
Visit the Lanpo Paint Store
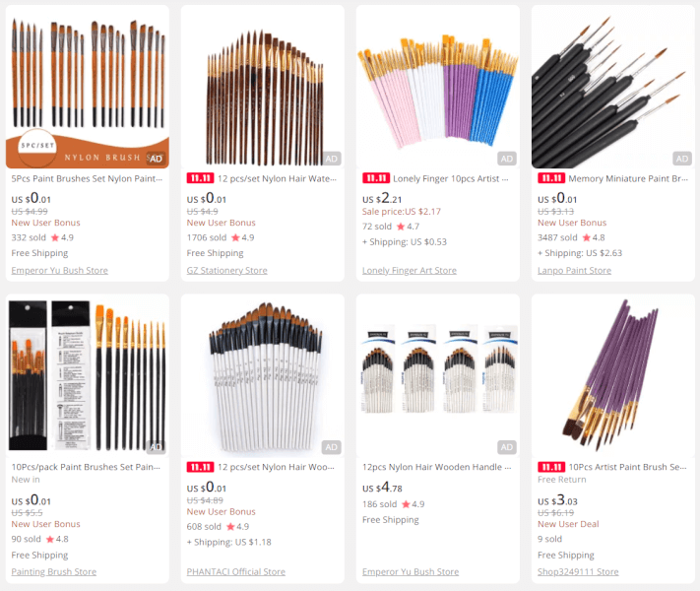tap(574, 270)
